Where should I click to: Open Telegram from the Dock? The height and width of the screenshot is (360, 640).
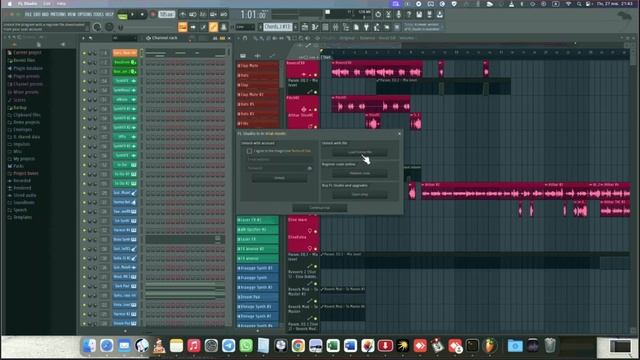pos(229,346)
